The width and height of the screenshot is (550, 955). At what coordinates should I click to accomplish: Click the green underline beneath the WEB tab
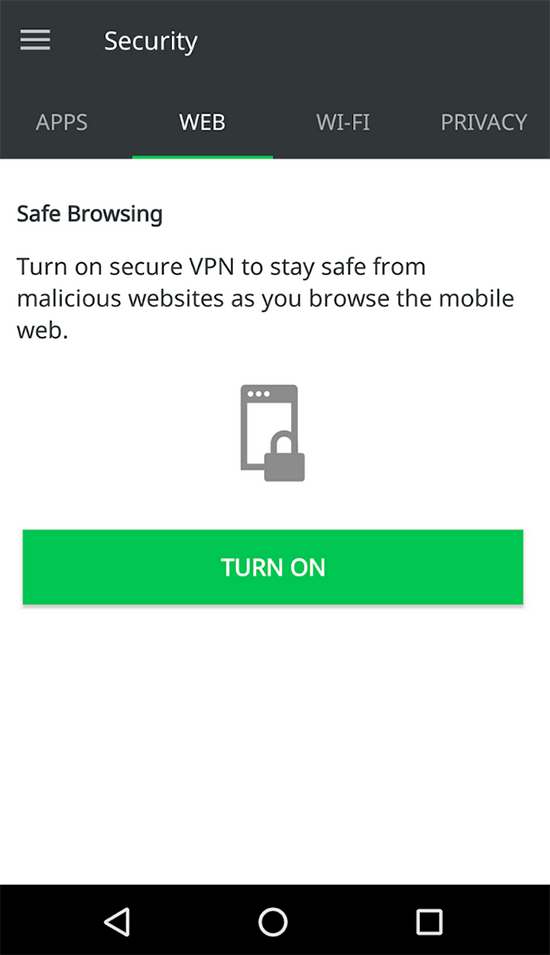tap(202, 157)
